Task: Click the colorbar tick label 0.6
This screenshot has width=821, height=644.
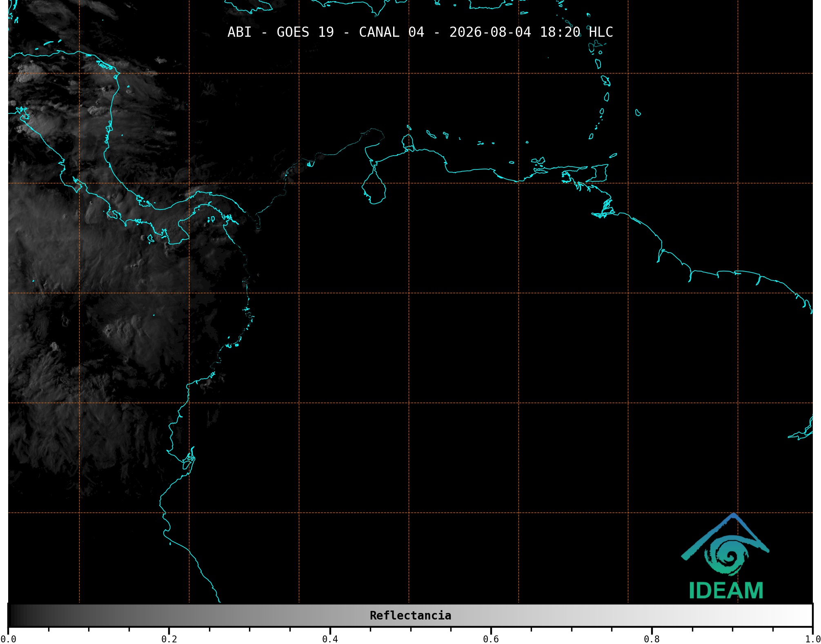Action: click(x=491, y=639)
